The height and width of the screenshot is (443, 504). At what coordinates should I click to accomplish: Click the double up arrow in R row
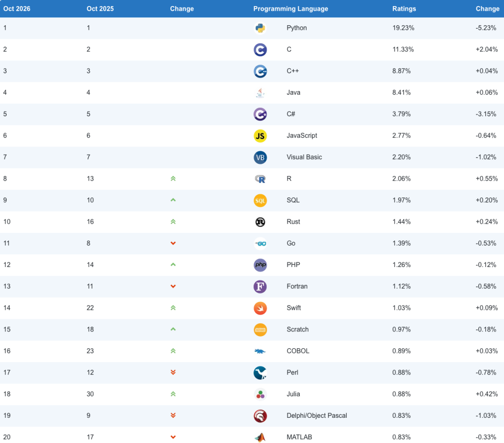(173, 178)
